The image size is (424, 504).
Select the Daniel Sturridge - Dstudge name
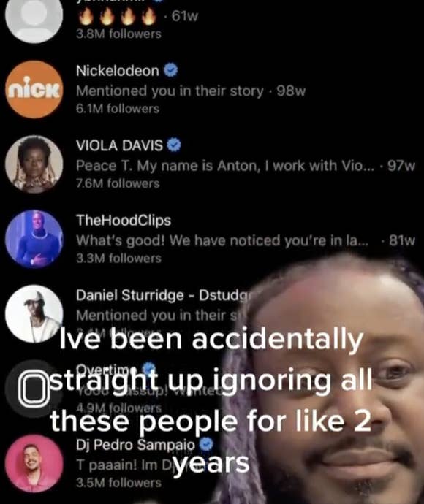pyautogui.click(x=166, y=295)
